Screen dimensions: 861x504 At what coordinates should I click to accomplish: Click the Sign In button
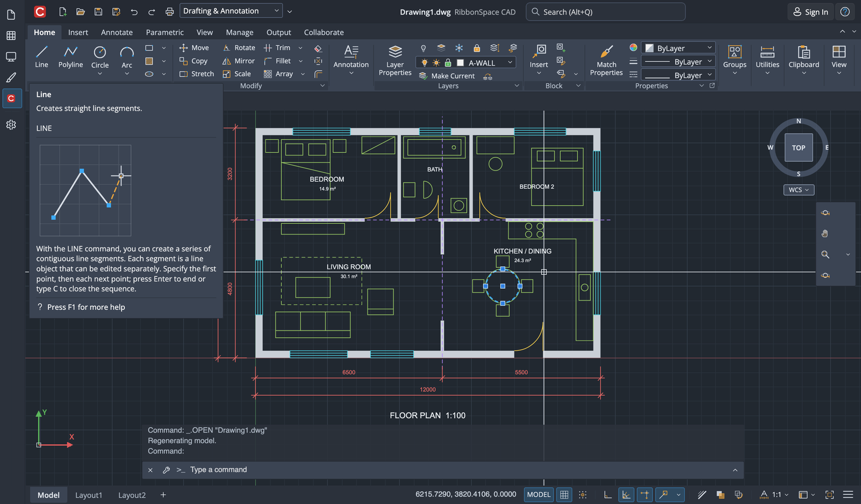click(x=810, y=12)
